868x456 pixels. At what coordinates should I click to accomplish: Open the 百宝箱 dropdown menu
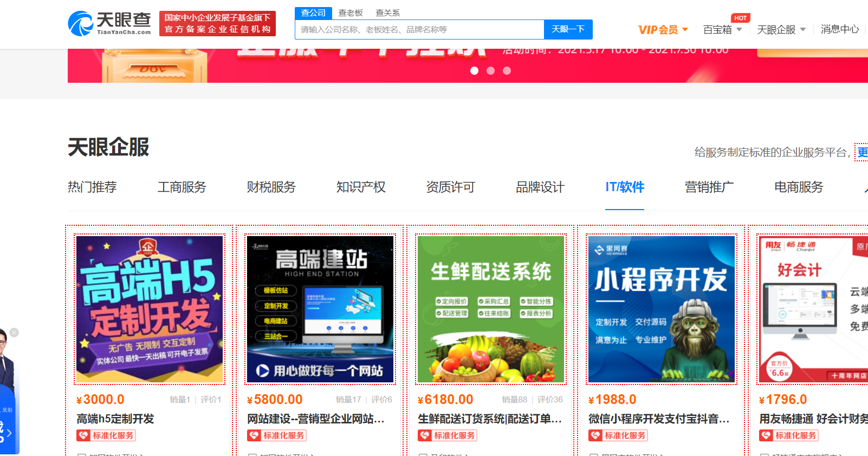click(722, 30)
